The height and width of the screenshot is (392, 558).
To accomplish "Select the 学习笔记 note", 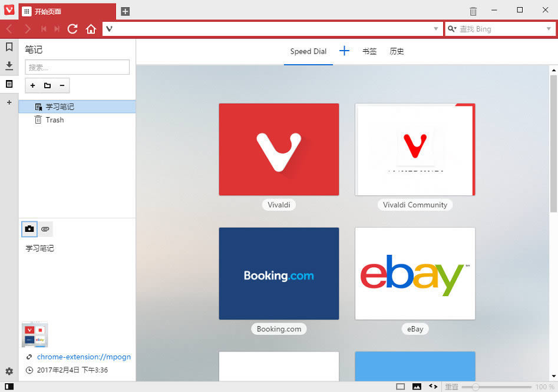I will (x=77, y=107).
